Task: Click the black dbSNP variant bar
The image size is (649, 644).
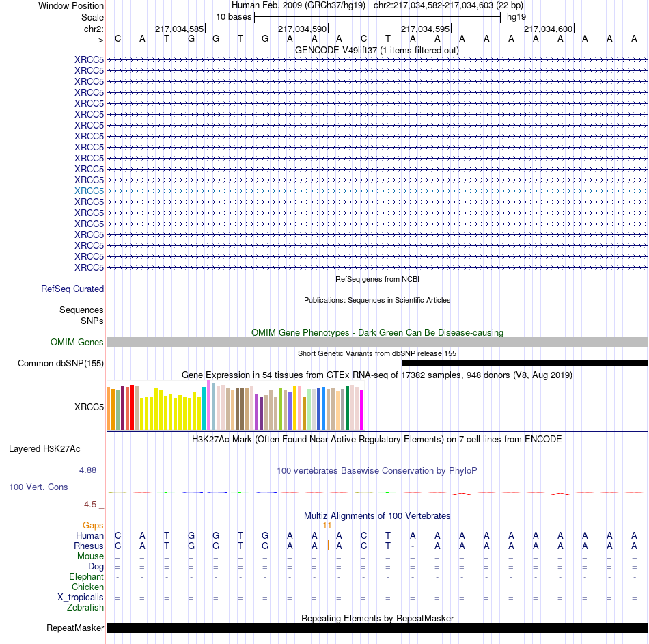Action: (525, 363)
